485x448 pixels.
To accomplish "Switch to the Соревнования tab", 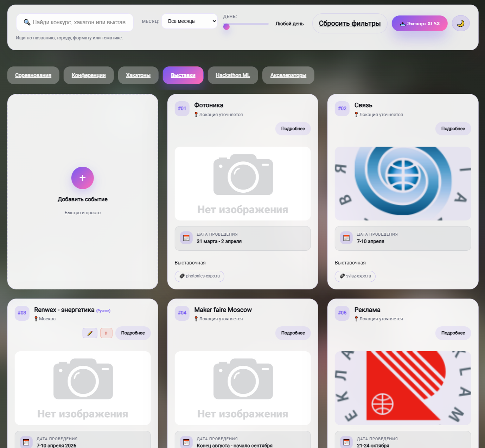I will tap(33, 75).
